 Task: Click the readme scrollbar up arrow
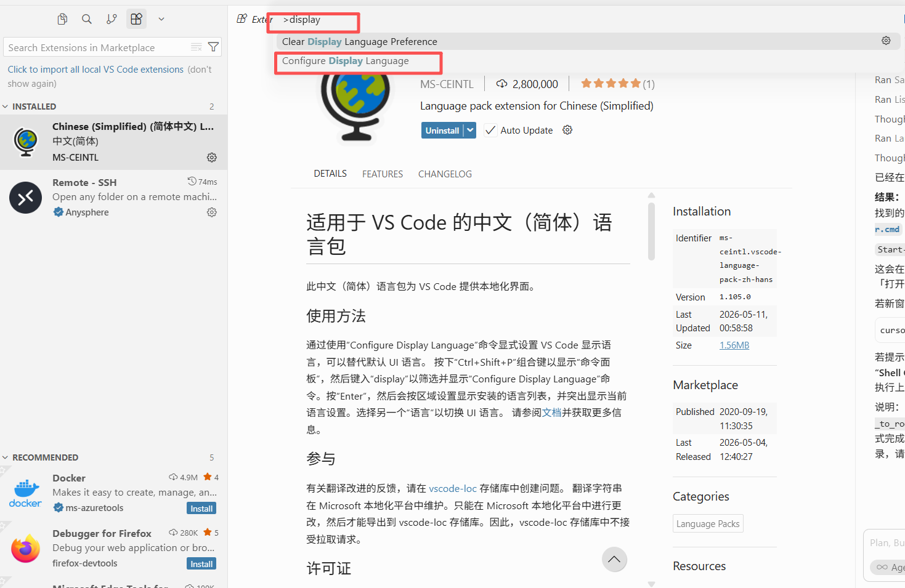[651, 196]
